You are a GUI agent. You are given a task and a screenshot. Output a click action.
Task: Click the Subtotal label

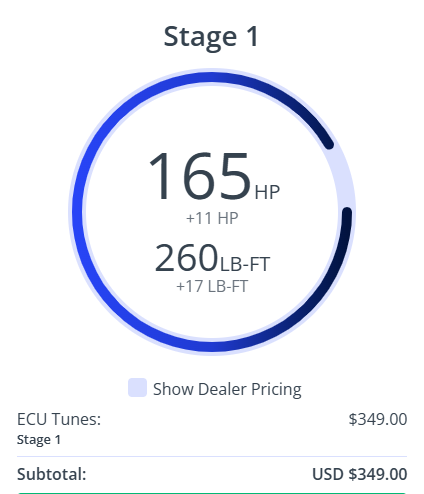[x=52, y=474]
